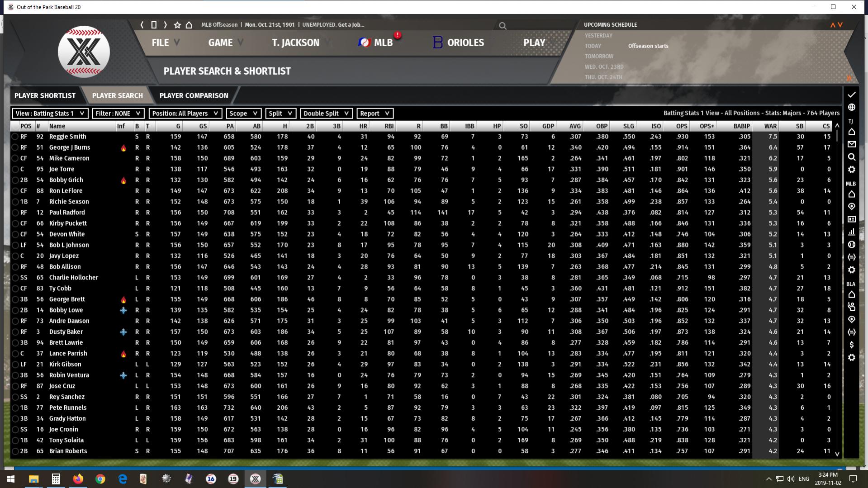This screenshot has width=868, height=488.
Task: Tick the selector circle next to Kirby Puckett
Action: (x=15, y=223)
